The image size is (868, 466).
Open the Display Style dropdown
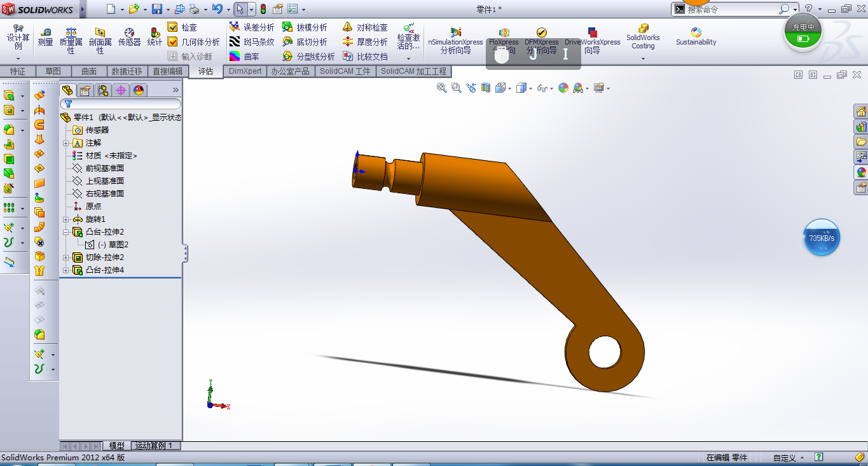[x=530, y=88]
